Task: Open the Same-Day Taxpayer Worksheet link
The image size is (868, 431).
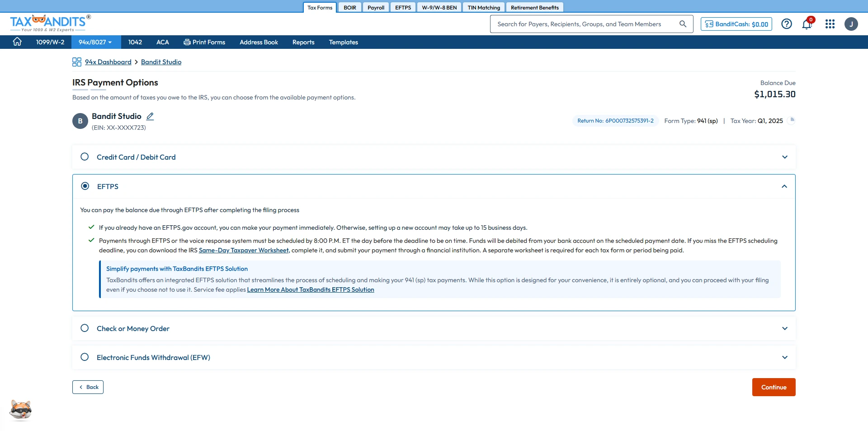Action: [x=244, y=250]
